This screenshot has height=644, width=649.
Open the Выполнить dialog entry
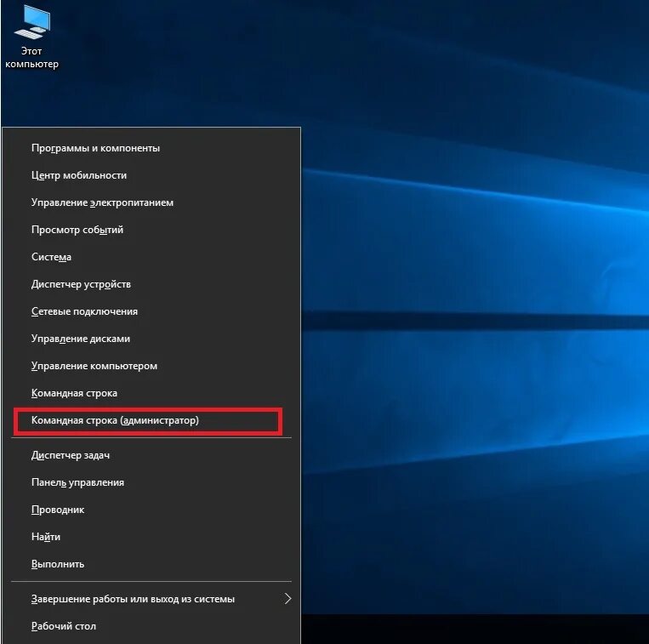click(x=151, y=564)
